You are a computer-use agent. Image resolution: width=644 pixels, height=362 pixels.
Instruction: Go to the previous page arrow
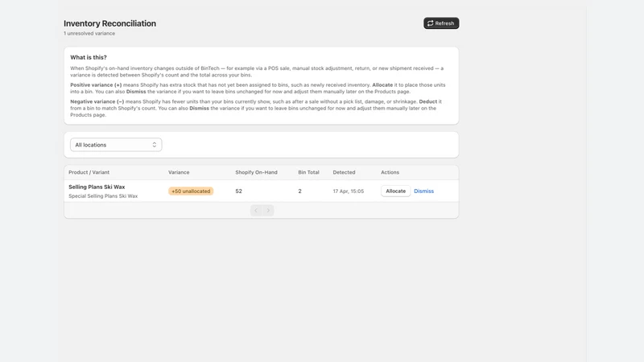point(256,211)
